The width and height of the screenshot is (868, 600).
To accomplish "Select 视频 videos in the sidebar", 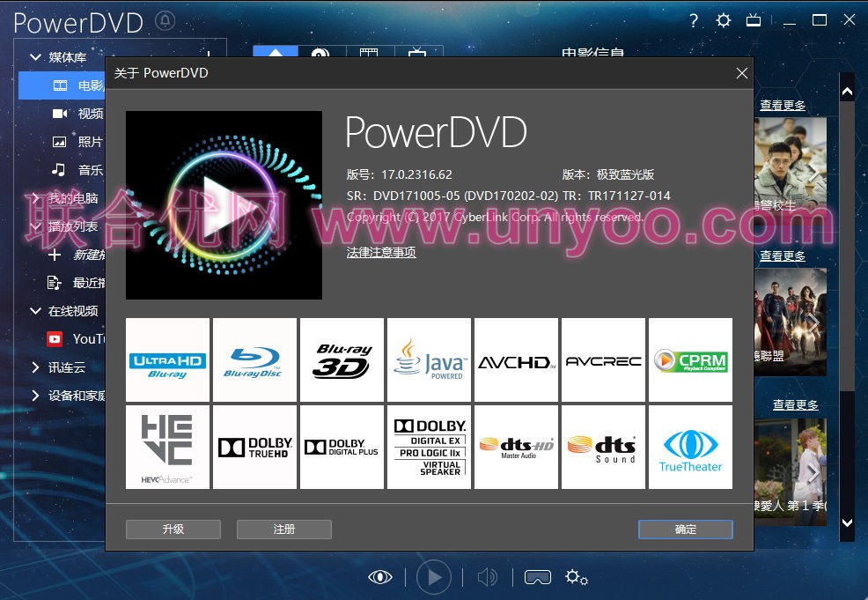I will [x=77, y=114].
